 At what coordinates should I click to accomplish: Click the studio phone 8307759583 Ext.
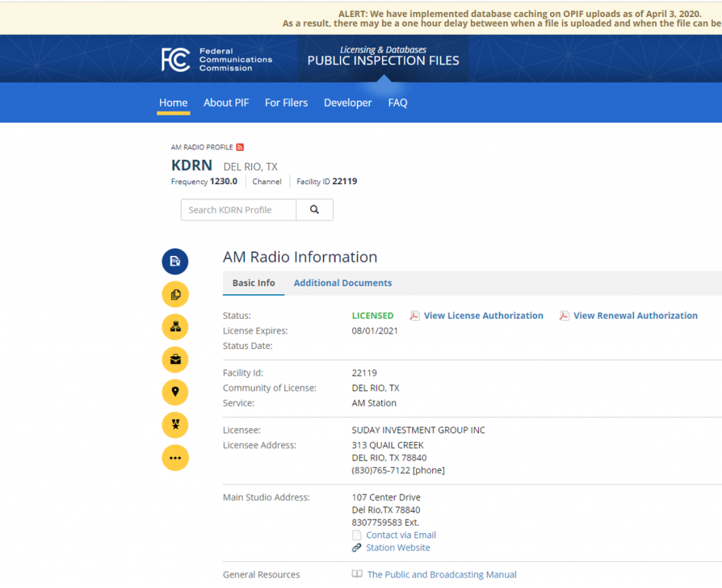click(x=386, y=522)
